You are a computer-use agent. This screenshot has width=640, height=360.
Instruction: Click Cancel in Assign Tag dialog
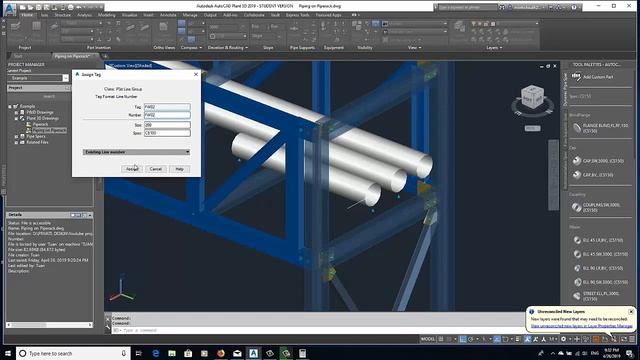tap(156, 169)
